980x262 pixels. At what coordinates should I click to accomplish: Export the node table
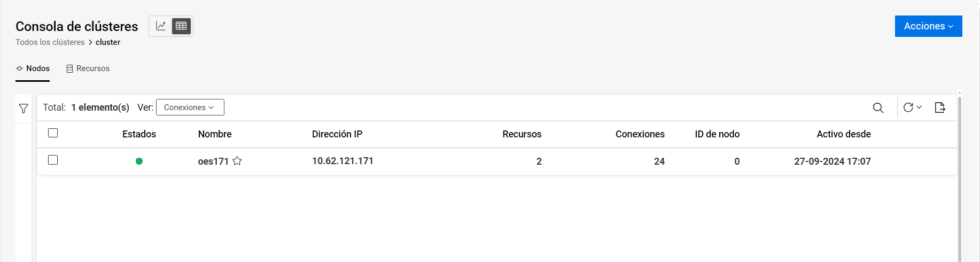[940, 107]
